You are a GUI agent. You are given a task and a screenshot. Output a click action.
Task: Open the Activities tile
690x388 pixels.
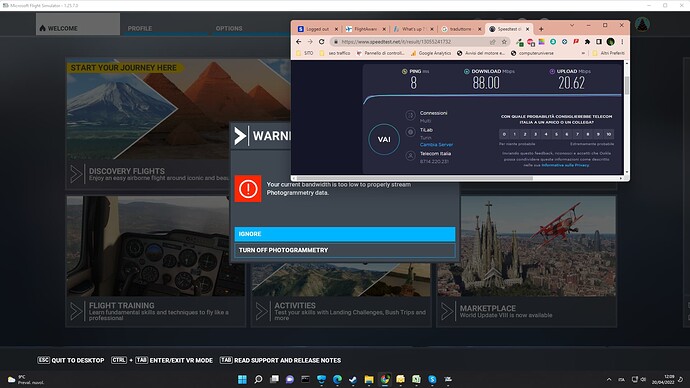pos(341,295)
